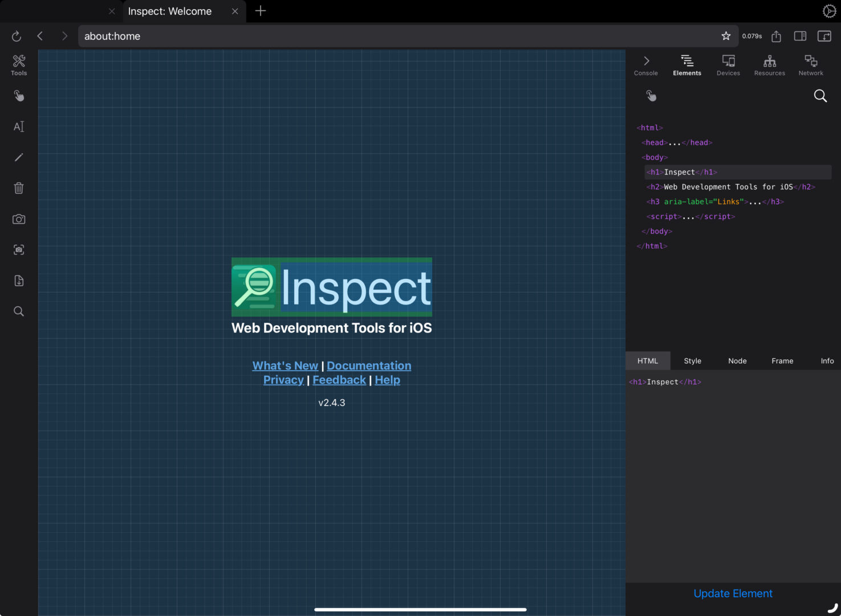Select the closing html tag

pos(652,246)
